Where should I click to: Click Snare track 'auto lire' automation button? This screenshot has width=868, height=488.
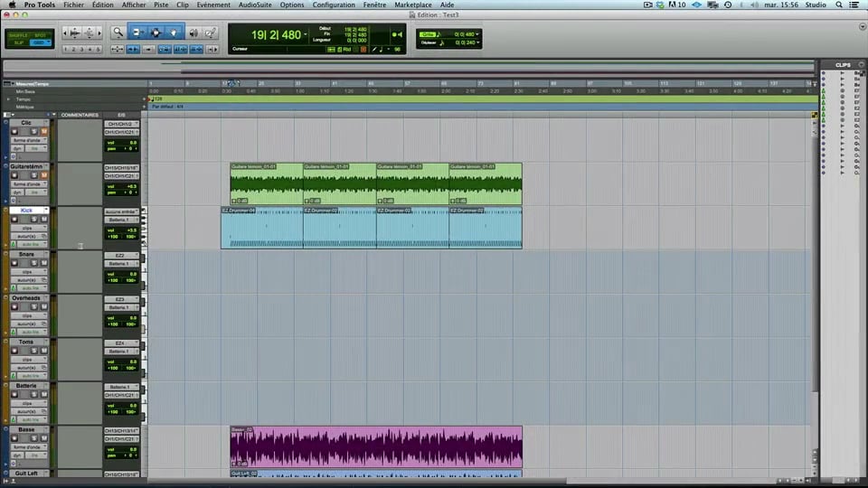[31, 288]
